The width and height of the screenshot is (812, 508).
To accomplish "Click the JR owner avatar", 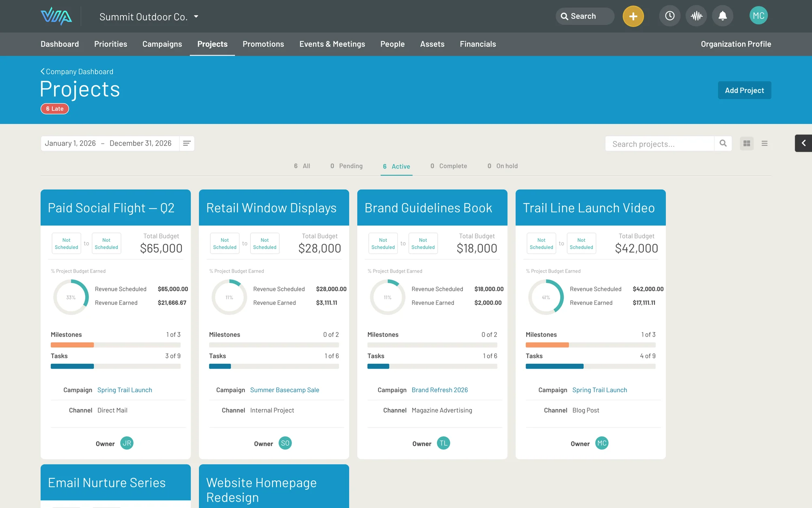I will 127,443.
